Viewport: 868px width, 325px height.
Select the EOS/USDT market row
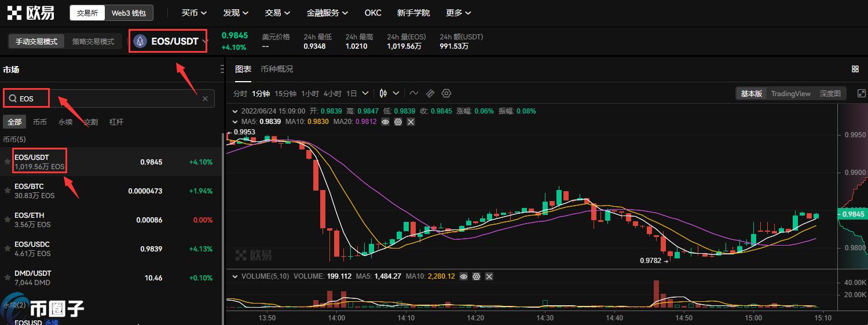(111, 162)
